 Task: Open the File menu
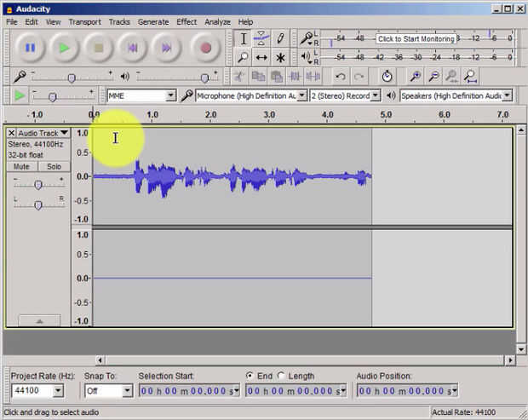coord(12,22)
